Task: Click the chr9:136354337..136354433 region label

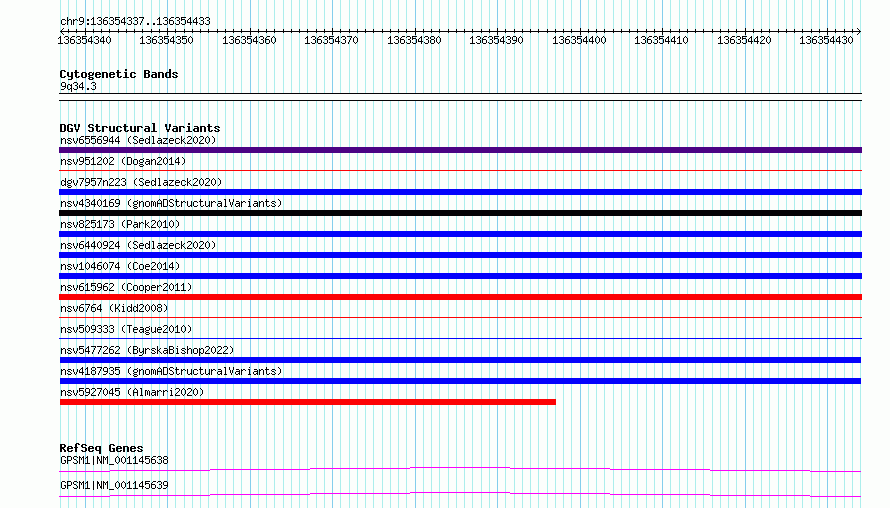Action: [135, 21]
